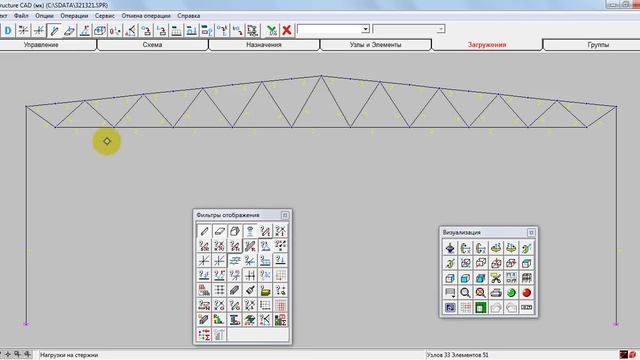Close the Визуализация panel

[531, 232]
